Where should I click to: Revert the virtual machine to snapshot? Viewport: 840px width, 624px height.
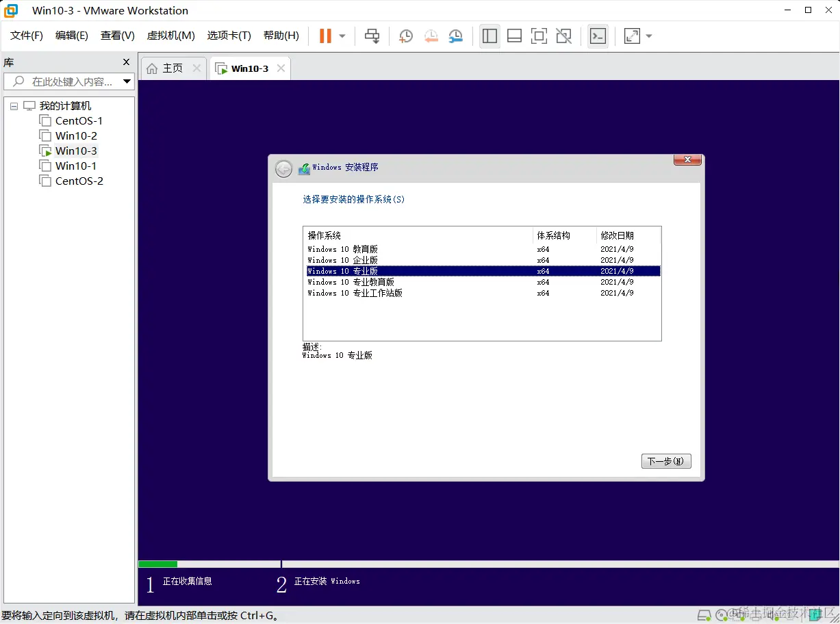[431, 36]
